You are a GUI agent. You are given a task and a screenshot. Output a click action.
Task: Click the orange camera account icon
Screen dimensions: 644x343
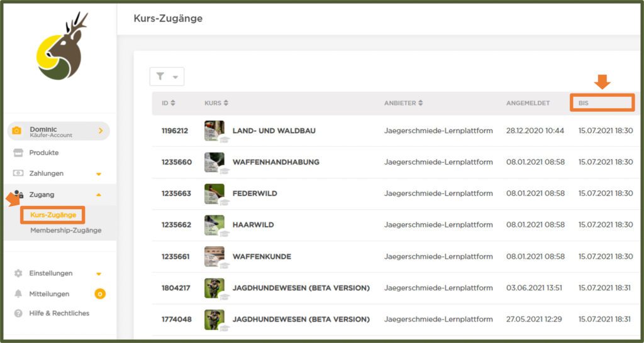[16, 131]
